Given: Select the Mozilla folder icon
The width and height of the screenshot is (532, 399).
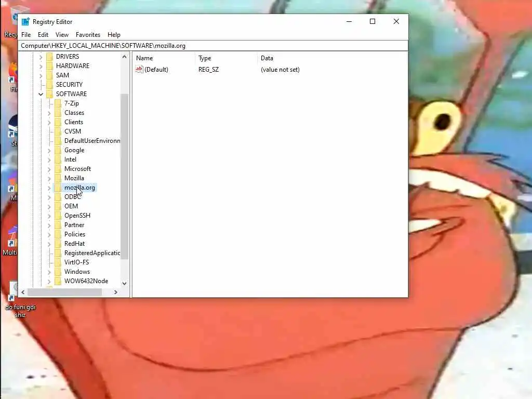Looking at the screenshot, I should [x=58, y=178].
